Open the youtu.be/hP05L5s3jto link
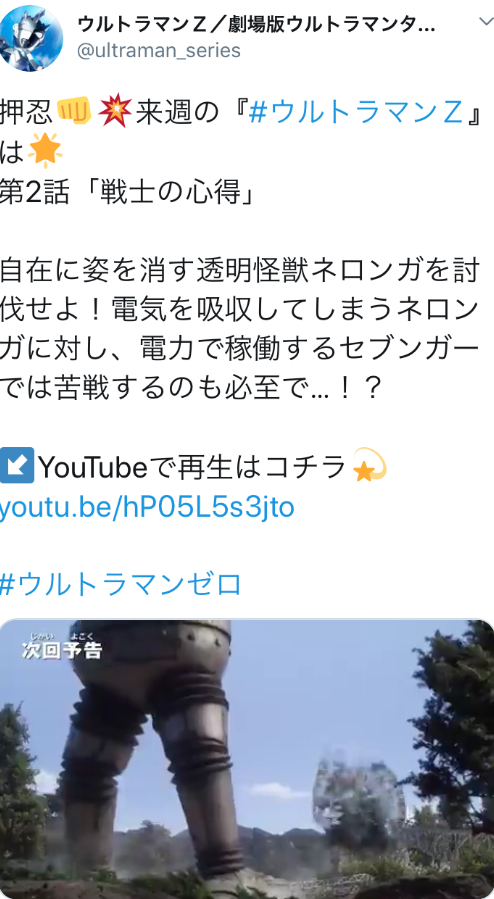Image resolution: width=494 pixels, height=899 pixels. point(147,507)
